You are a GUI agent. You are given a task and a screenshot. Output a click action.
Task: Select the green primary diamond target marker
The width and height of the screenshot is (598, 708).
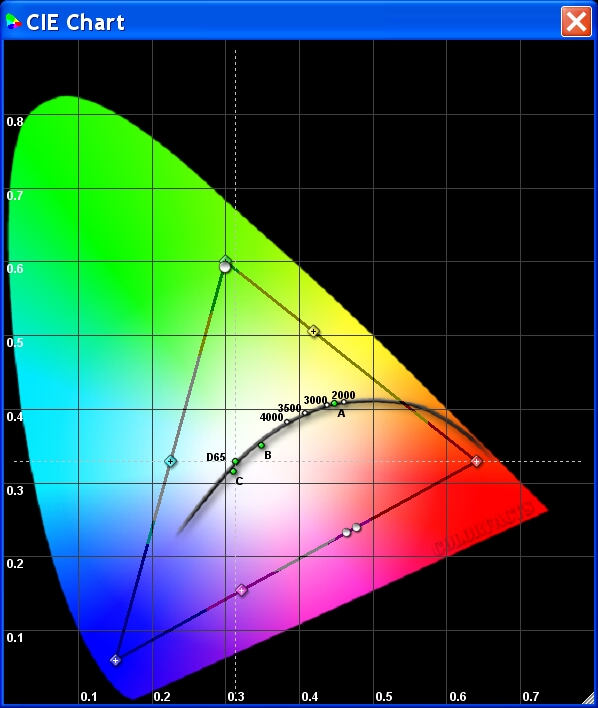pyautogui.click(x=226, y=260)
